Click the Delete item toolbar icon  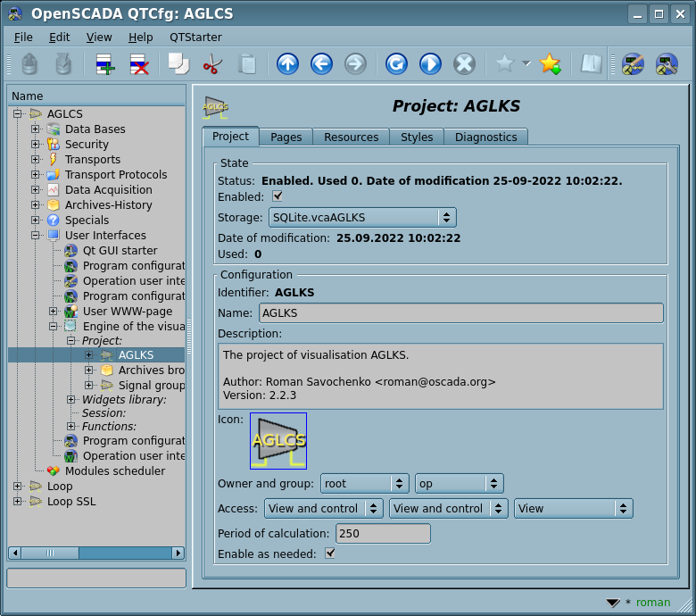(x=139, y=64)
